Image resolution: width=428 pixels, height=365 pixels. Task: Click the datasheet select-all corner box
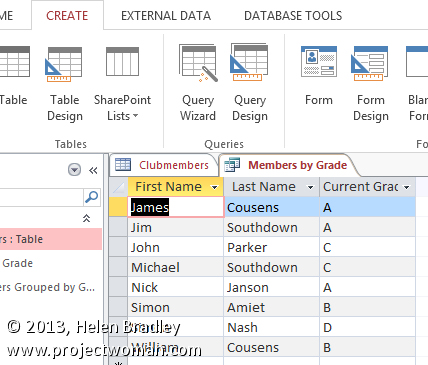(118, 187)
